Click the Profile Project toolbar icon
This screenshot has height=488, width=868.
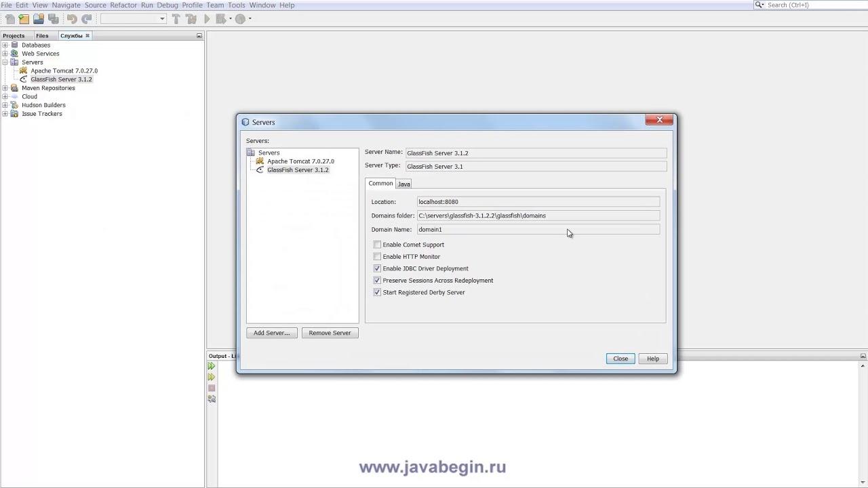click(x=240, y=19)
